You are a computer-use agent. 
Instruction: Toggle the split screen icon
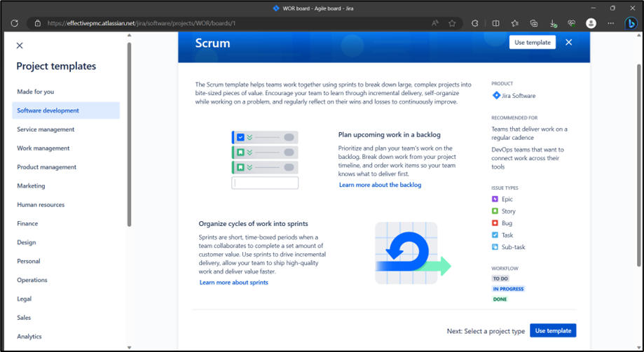click(495, 23)
